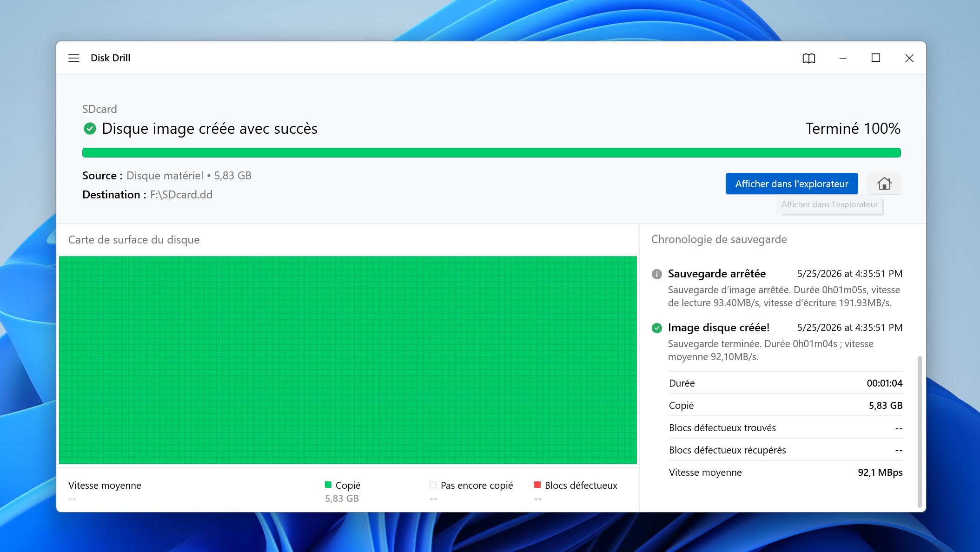Click the Copié label in statistics table
Screen dimensions: 980x552
tap(681, 406)
